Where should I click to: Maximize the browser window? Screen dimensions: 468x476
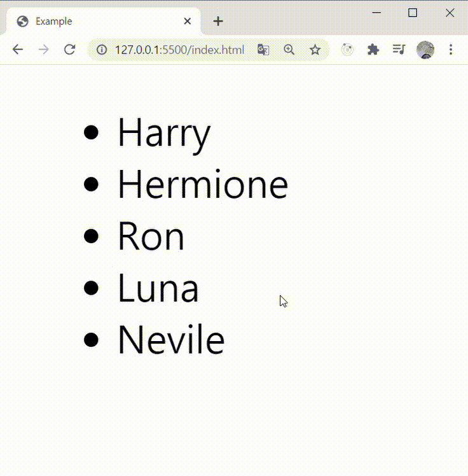413,13
